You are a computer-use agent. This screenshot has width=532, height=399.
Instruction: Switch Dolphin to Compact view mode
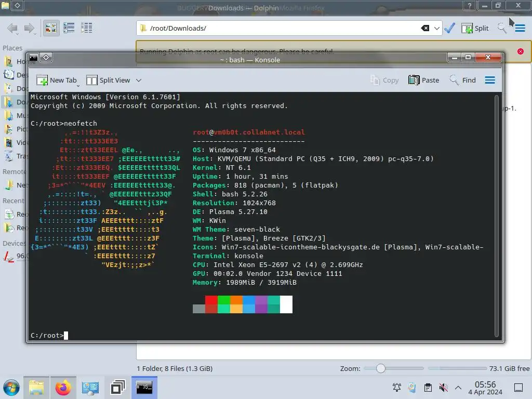point(69,28)
